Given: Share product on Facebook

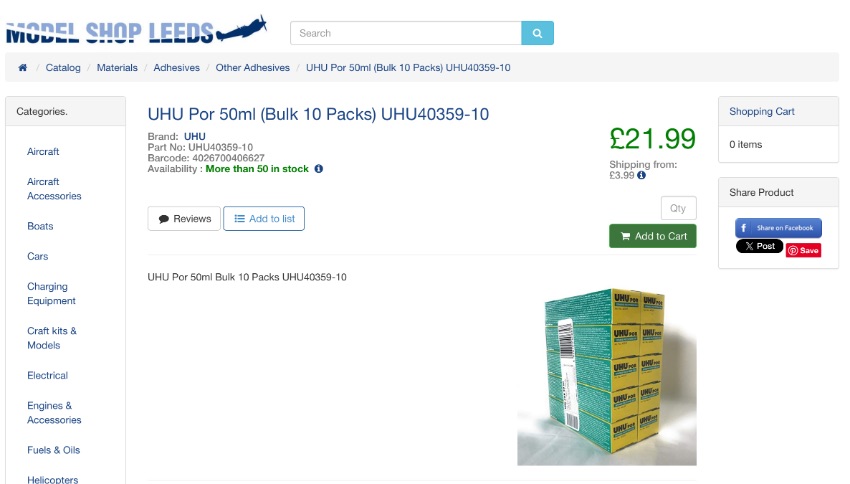Looking at the screenshot, I should click(x=778, y=228).
